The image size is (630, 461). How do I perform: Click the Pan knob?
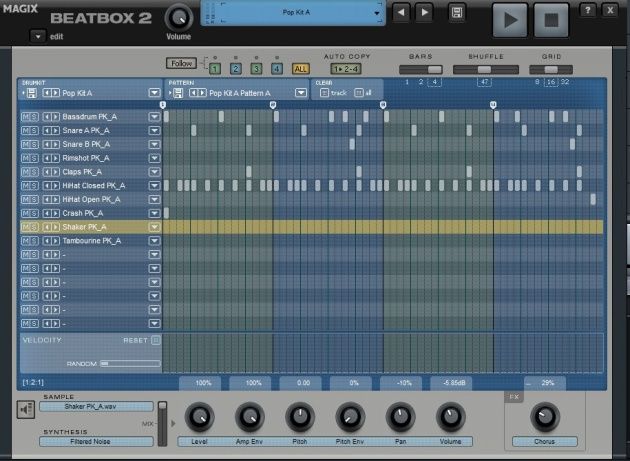(x=400, y=417)
